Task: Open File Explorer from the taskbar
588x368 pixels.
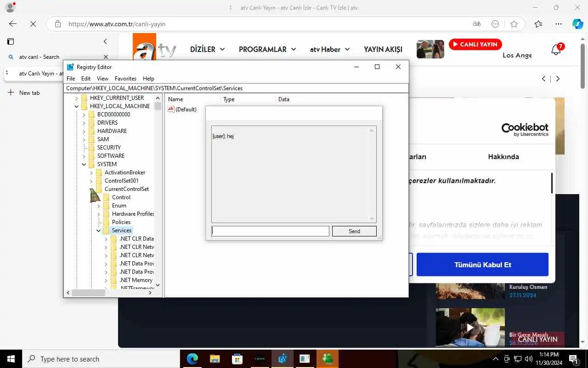Action: point(215,359)
